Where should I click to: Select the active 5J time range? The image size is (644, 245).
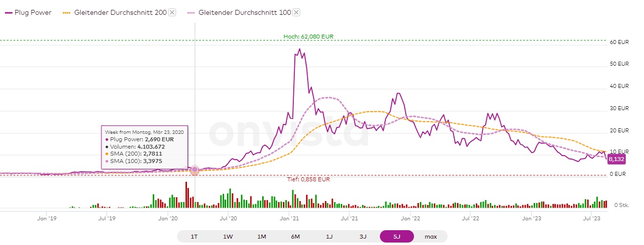coord(397,237)
